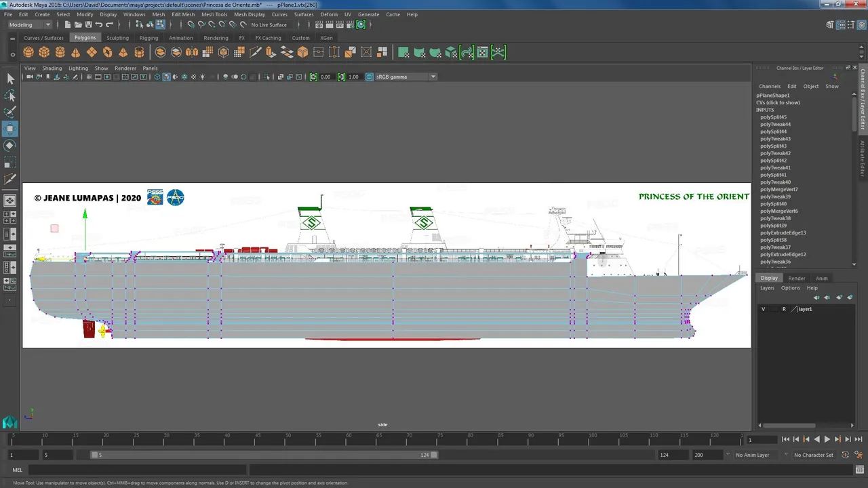Open the shelf options menu icon
868x488 pixels.
point(13,54)
